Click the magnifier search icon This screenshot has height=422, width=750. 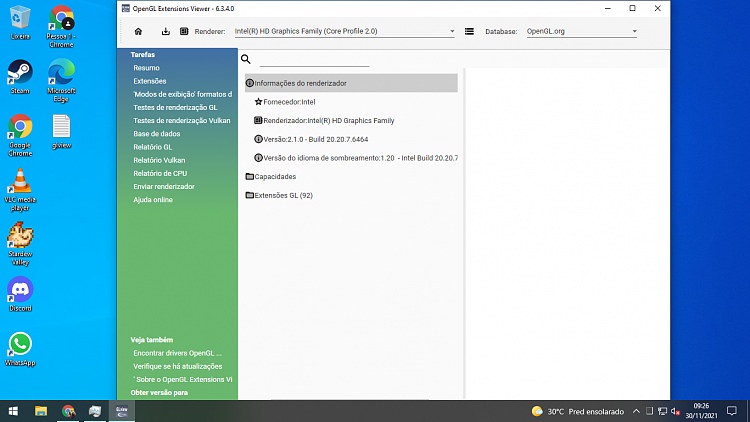pos(246,59)
